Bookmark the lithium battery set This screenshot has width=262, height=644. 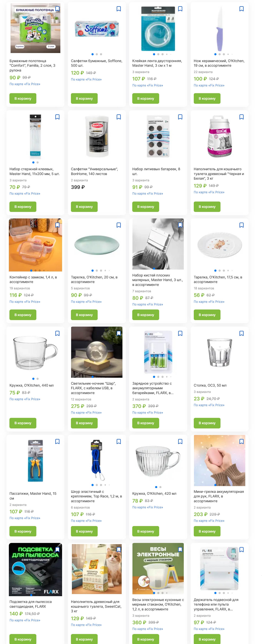tap(180, 117)
